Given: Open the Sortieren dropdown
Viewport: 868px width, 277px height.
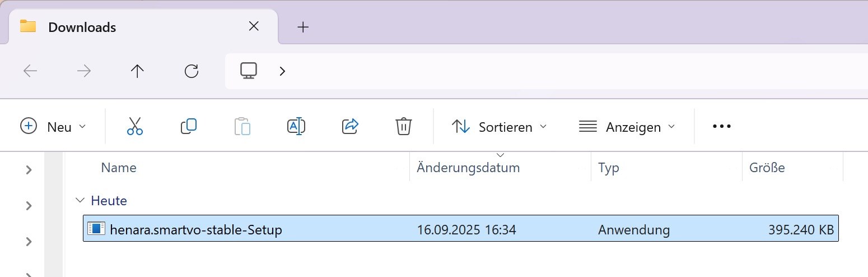Looking at the screenshot, I should (x=499, y=127).
